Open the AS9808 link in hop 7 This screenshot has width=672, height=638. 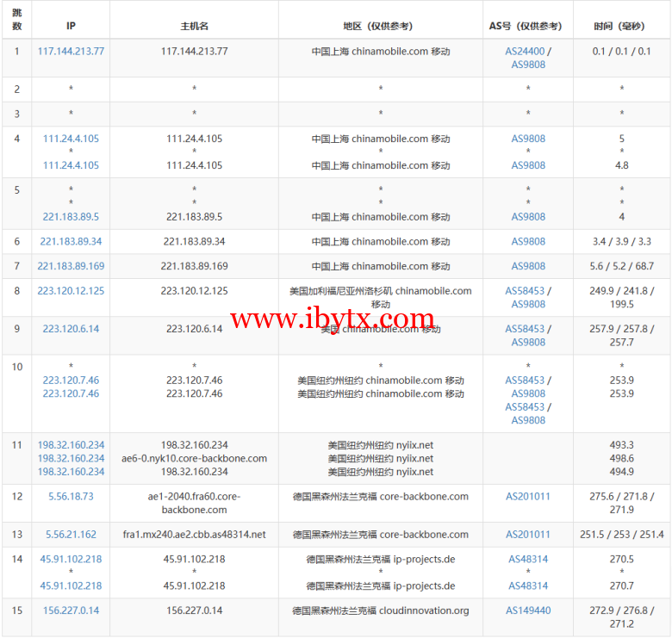tap(528, 267)
